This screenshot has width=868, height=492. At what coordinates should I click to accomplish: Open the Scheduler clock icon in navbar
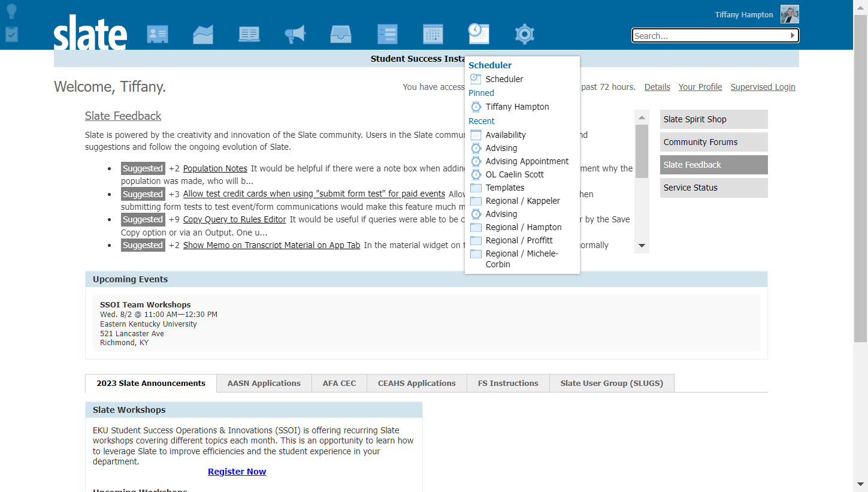479,34
